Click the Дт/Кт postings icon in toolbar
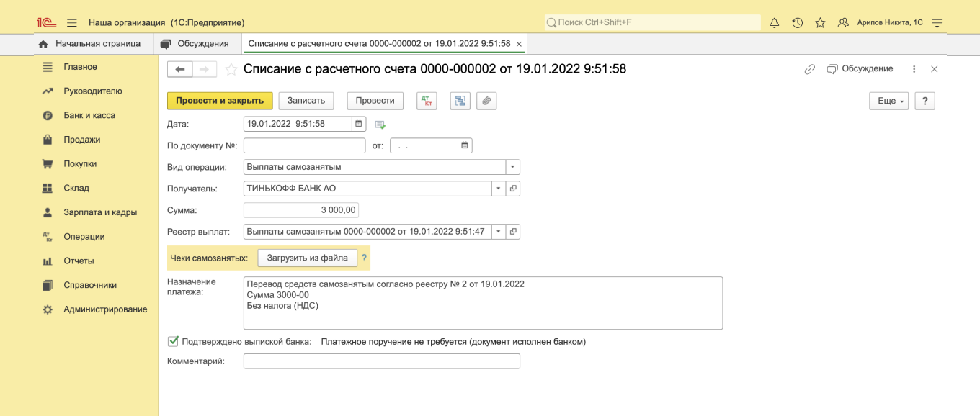The image size is (980, 416). click(x=427, y=101)
